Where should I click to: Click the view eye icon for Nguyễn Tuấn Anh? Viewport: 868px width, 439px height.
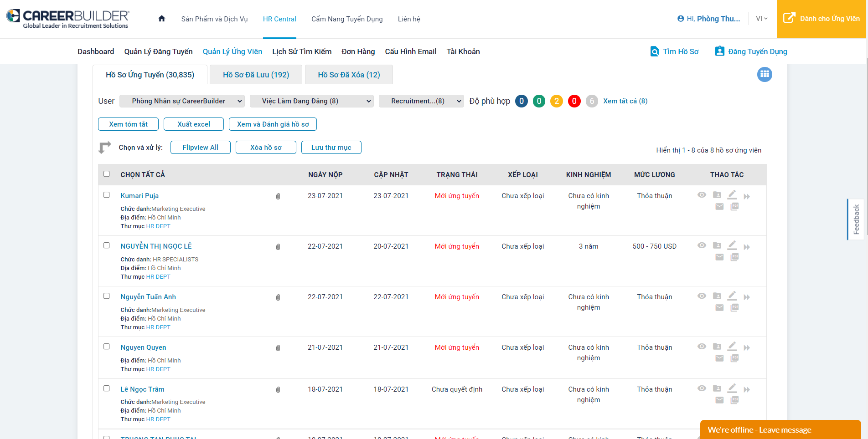702,296
